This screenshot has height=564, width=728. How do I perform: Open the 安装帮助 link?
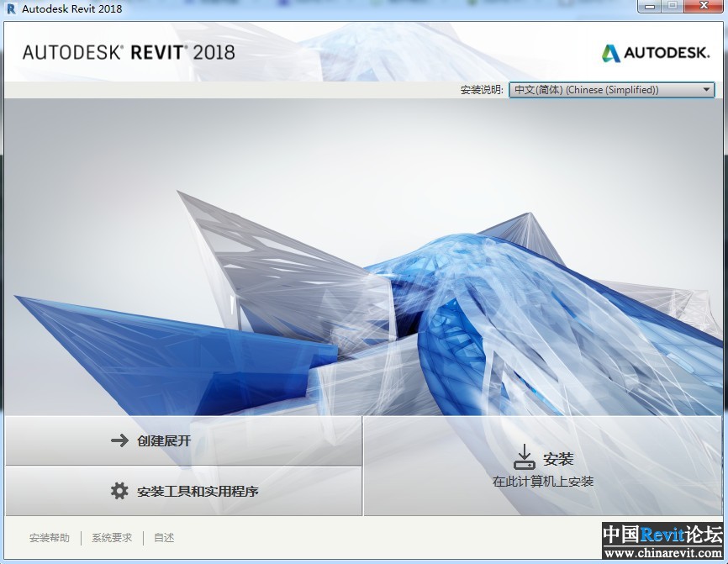tap(50, 538)
